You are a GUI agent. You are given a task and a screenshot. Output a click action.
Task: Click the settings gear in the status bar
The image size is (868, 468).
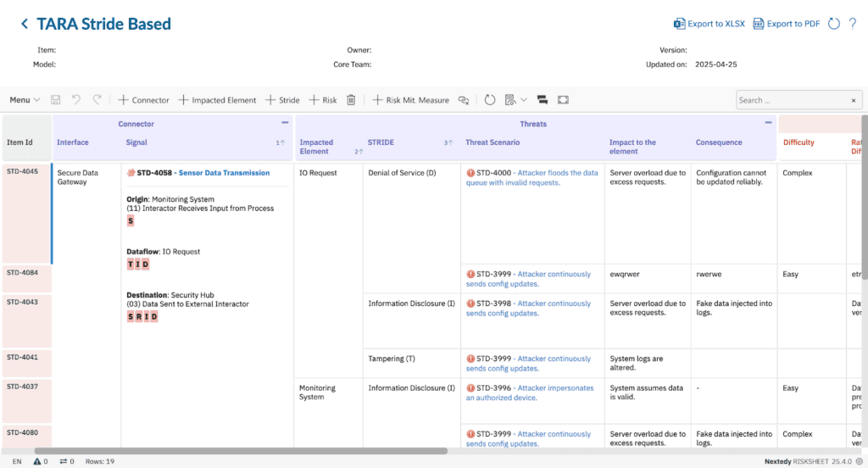[858, 461]
